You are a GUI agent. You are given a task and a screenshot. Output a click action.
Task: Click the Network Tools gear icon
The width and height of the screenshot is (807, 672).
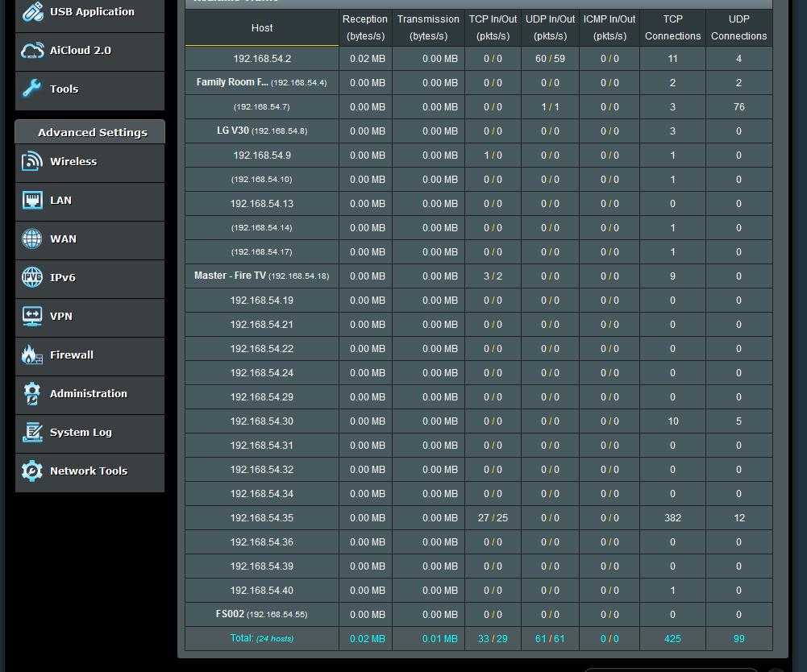32,471
